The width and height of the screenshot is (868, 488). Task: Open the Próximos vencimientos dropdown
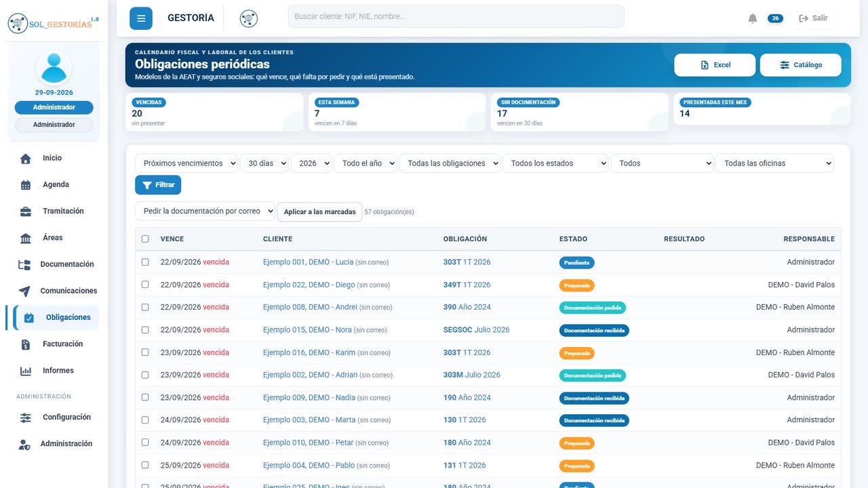[186, 163]
